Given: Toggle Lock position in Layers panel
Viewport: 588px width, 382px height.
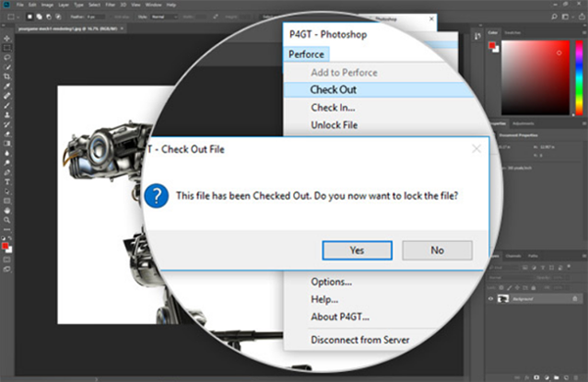Looking at the screenshot, I should coord(517,288).
